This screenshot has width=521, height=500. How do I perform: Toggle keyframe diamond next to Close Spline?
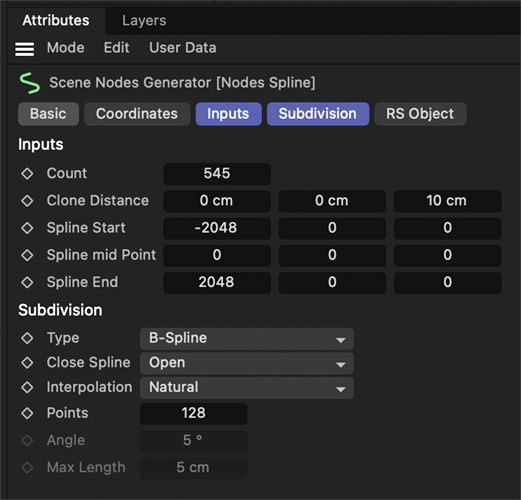tap(27, 363)
